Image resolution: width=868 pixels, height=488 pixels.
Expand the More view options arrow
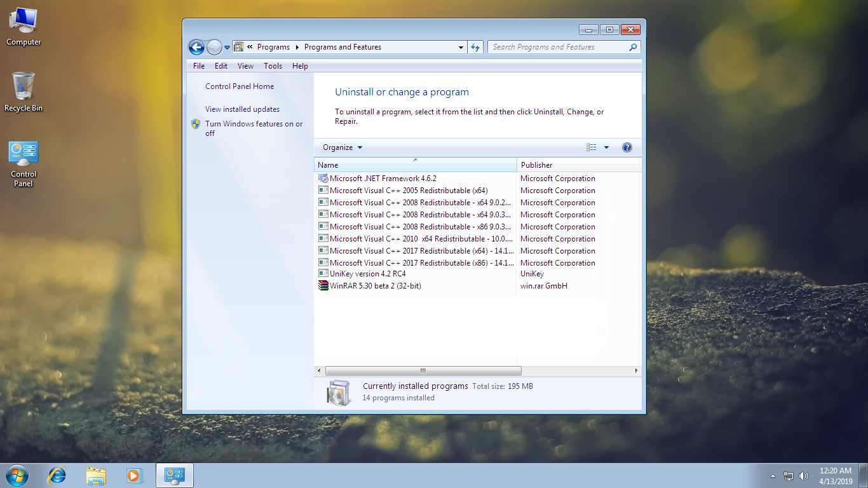click(x=606, y=147)
